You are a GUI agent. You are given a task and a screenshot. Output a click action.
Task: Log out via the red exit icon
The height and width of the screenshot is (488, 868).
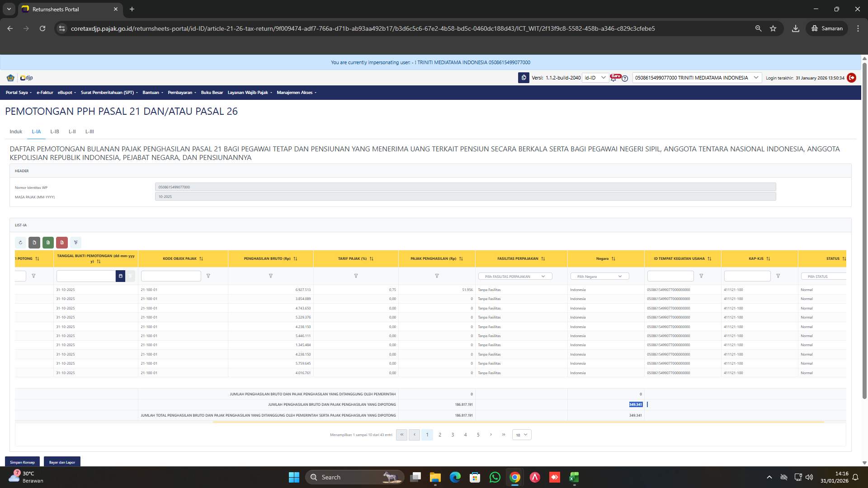pos(852,78)
